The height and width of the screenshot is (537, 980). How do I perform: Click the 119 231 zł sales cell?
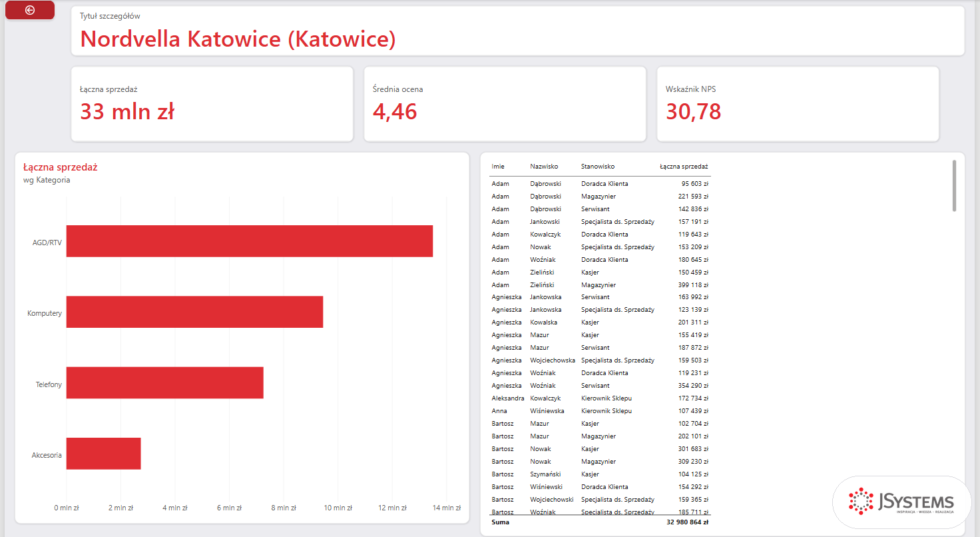coord(693,373)
